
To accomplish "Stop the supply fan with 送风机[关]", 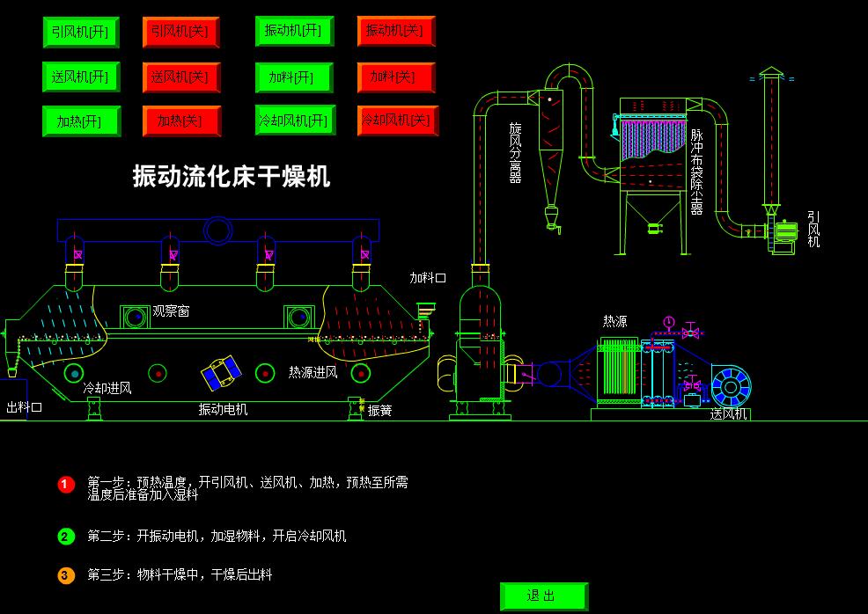I will 181,77.
